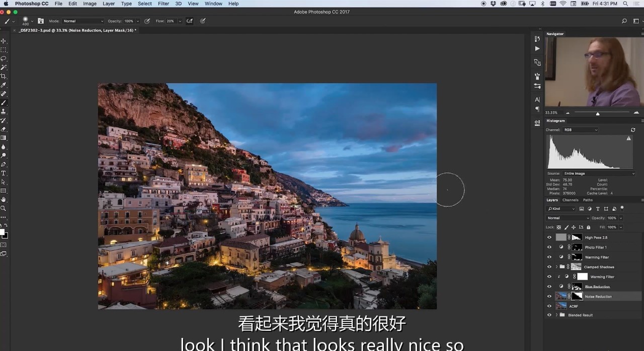The height and width of the screenshot is (351, 644).
Task: Click the Wi-Fi icon in the menu bar
Action: (562, 4)
